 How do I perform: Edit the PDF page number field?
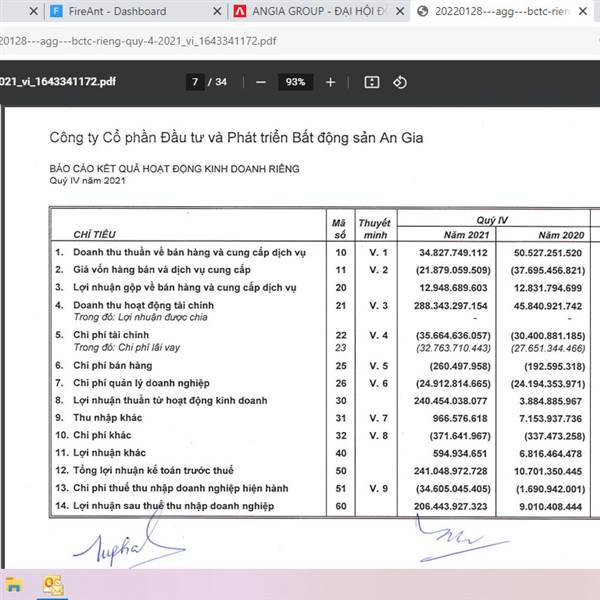pos(195,82)
